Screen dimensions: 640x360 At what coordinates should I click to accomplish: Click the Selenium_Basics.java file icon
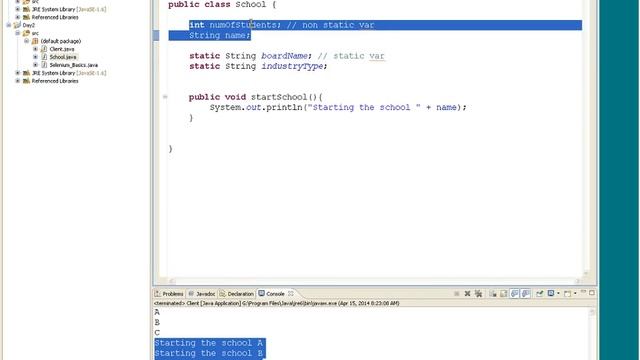tap(44, 65)
